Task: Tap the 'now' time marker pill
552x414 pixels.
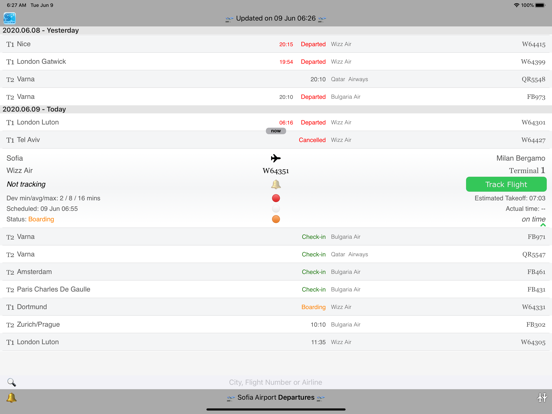Action: click(x=276, y=131)
